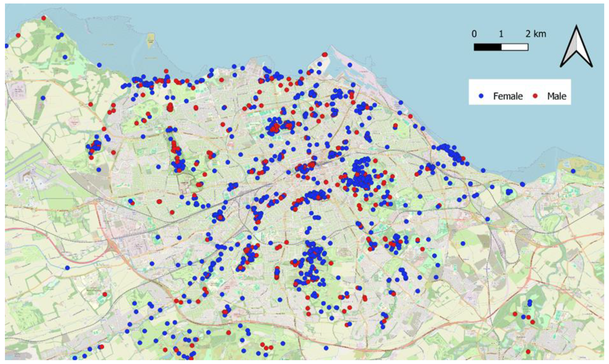Click the "2 km" scale label
Viewport: 609px width, 364px height.
(x=536, y=34)
